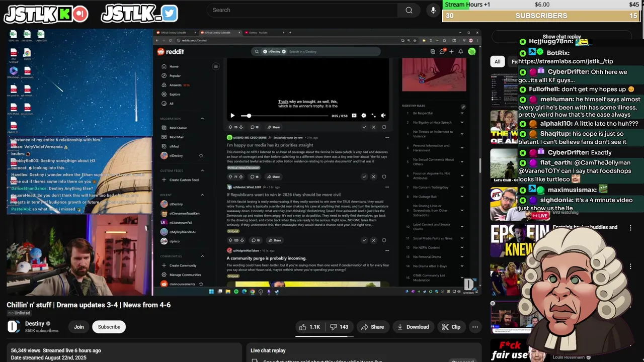Subscribe to the Destiny channel

coord(109,327)
